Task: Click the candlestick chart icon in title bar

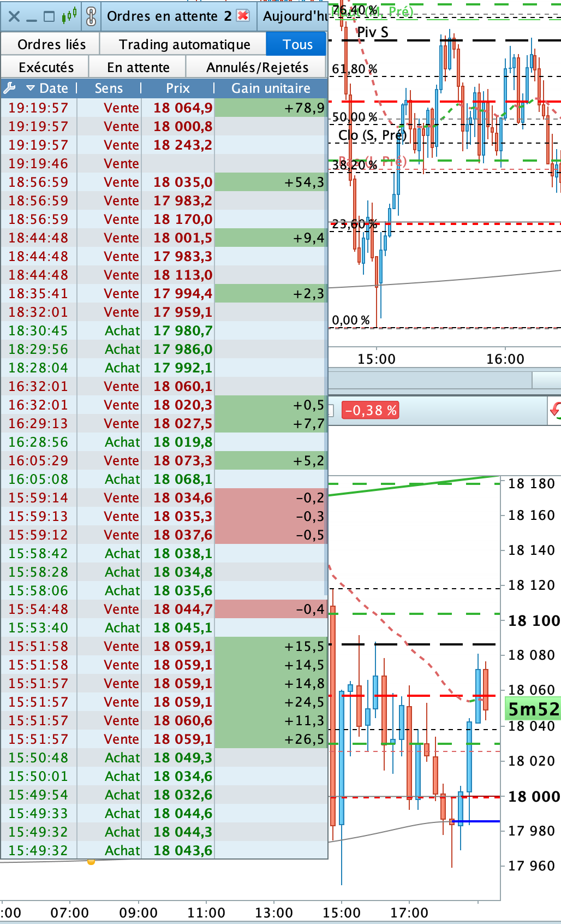Action: (x=69, y=16)
